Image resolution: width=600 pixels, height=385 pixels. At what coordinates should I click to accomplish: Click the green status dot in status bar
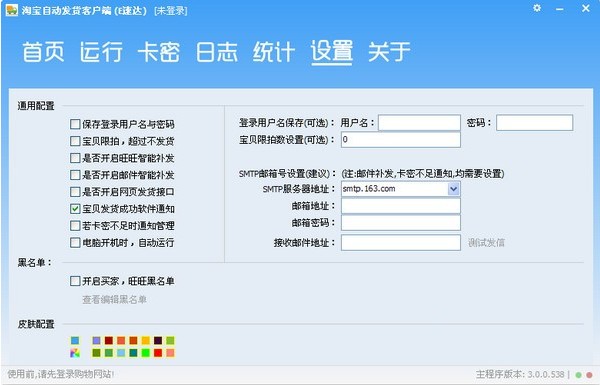coord(579,375)
